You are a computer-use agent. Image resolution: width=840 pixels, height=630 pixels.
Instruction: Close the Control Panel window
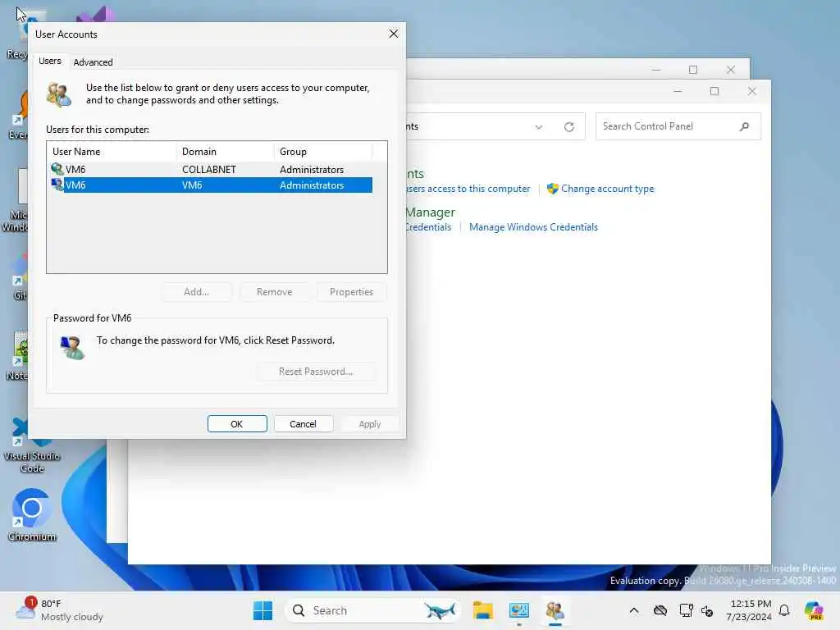(x=752, y=91)
